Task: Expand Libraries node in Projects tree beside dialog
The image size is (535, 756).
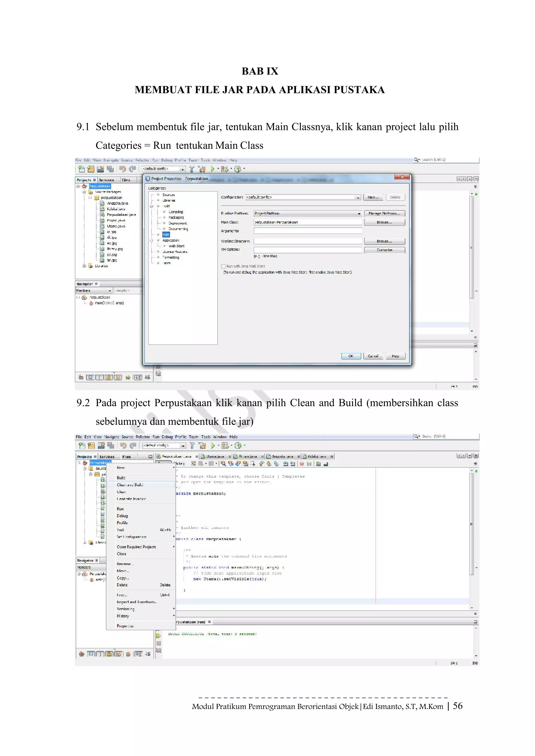Action: (x=84, y=266)
